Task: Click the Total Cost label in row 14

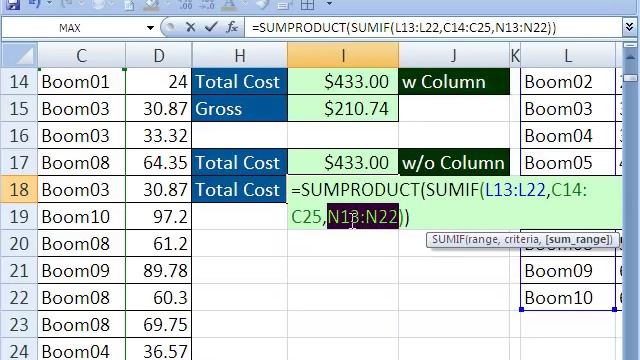Action: click(240, 82)
